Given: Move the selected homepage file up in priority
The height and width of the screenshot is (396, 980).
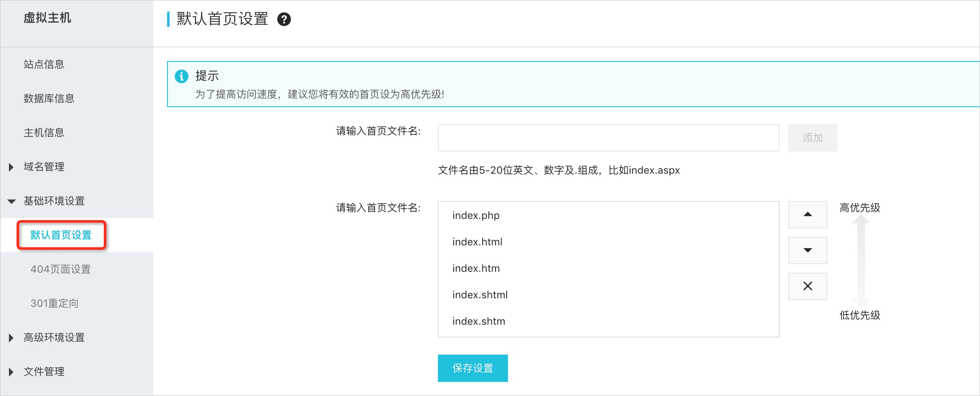Looking at the screenshot, I should click(x=807, y=214).
